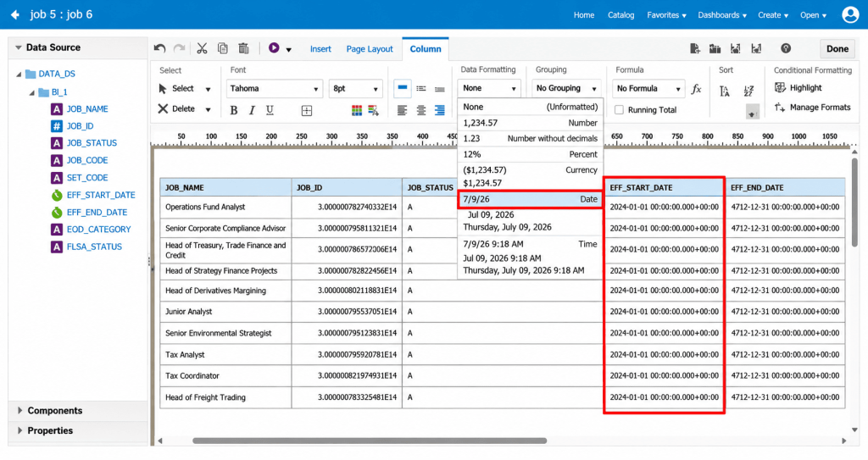868x460 pixels.
Task: Select the JOB_NAME column header cell
Action: 225,188
